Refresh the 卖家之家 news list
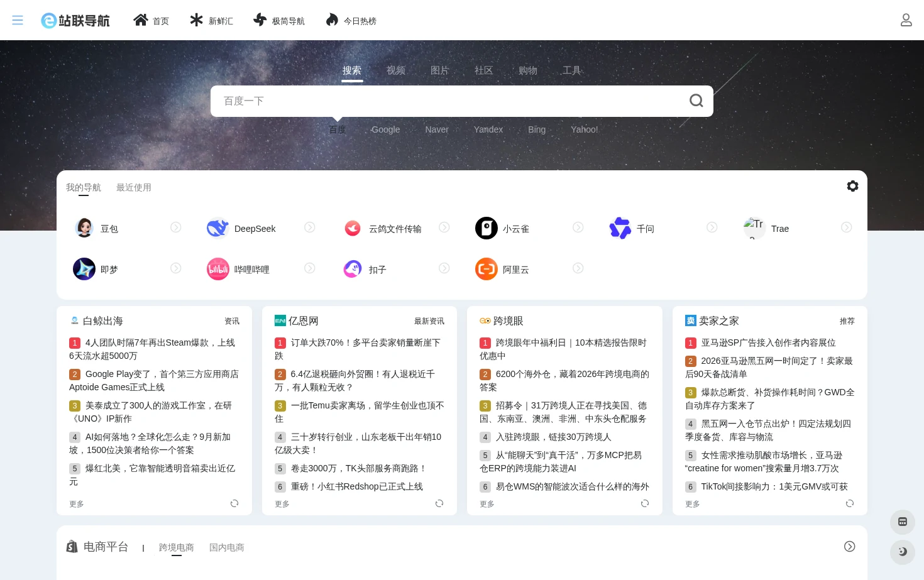Image resolution: width=924 pixels, height=580 pixels. [x=850, y=503]
